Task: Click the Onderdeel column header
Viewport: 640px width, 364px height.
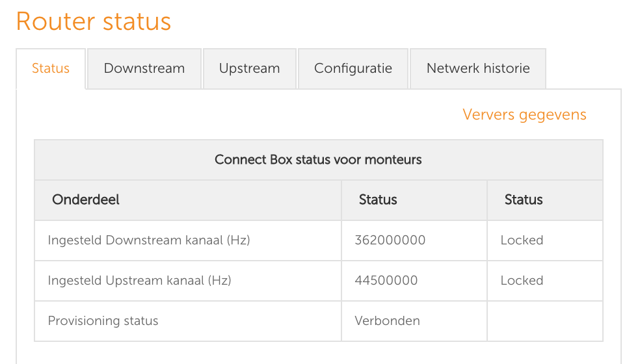Action: (86, 200)
